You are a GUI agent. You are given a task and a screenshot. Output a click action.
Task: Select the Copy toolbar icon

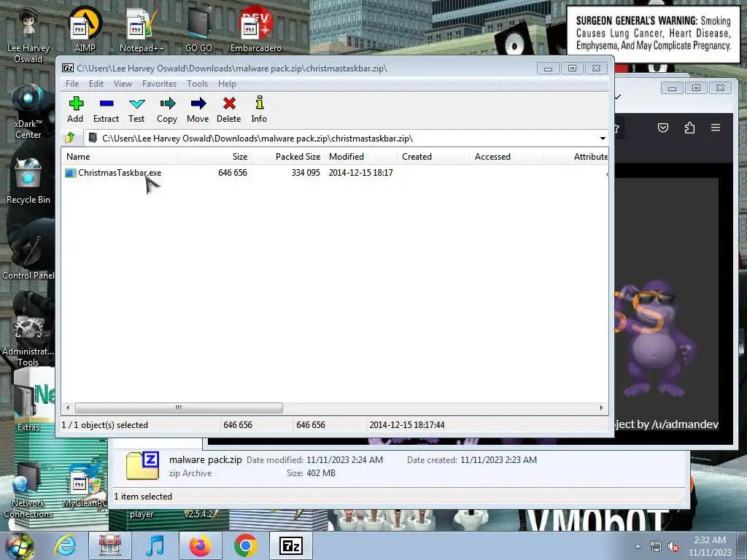pyautogui.click(x=167, y=110)
